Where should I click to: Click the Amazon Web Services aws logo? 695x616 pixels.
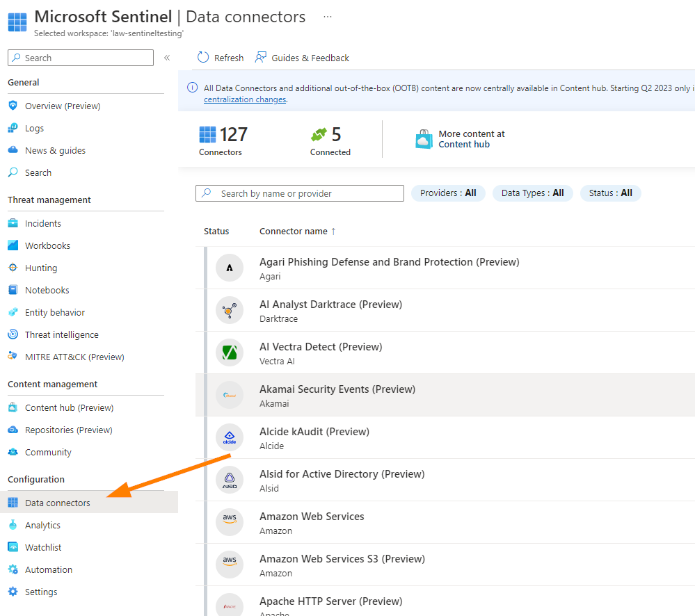coord(230,523)
